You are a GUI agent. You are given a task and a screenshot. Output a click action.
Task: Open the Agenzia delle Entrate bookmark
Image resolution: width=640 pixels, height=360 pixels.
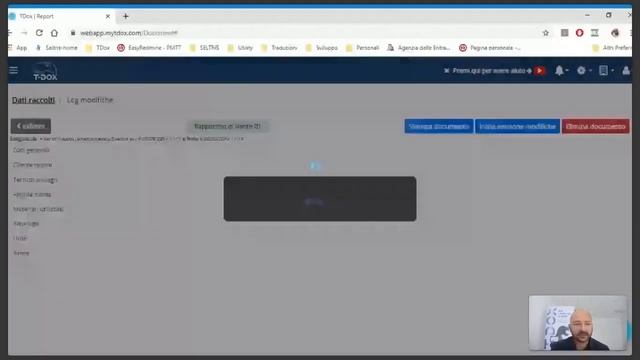tap(419, 48)
